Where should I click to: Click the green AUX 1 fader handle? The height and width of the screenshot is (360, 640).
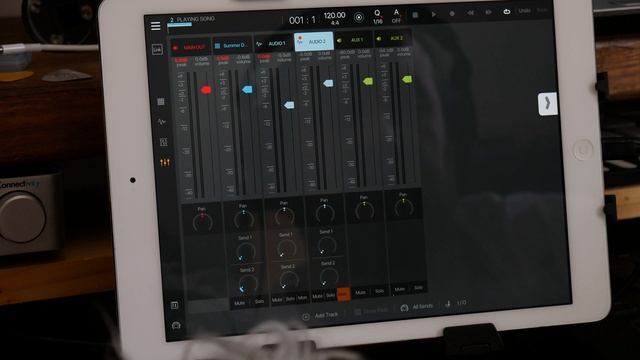368,81
